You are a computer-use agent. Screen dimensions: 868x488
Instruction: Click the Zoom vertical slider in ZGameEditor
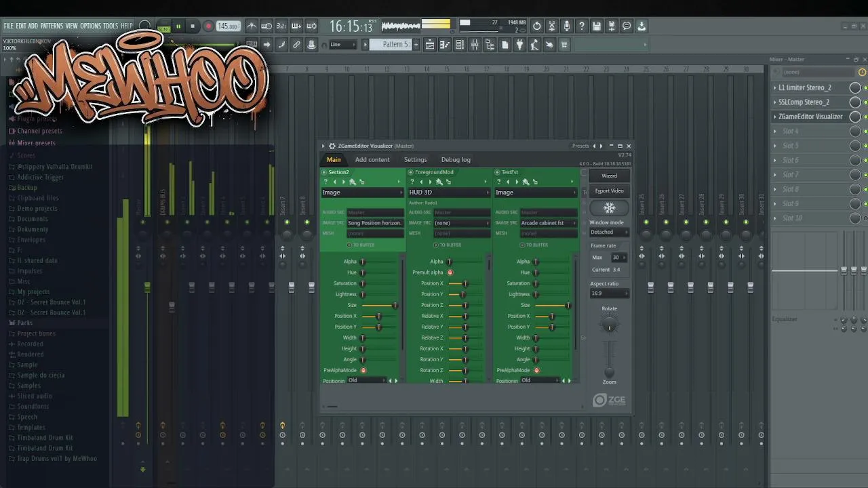[609, 360]
